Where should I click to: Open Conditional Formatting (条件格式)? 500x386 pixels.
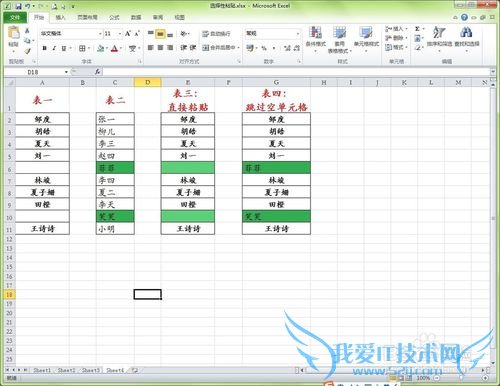pos(315,38)
